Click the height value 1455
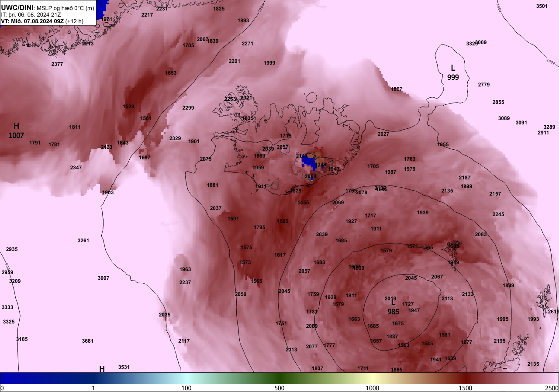559x392 pixels. click(x=303, y=203)
